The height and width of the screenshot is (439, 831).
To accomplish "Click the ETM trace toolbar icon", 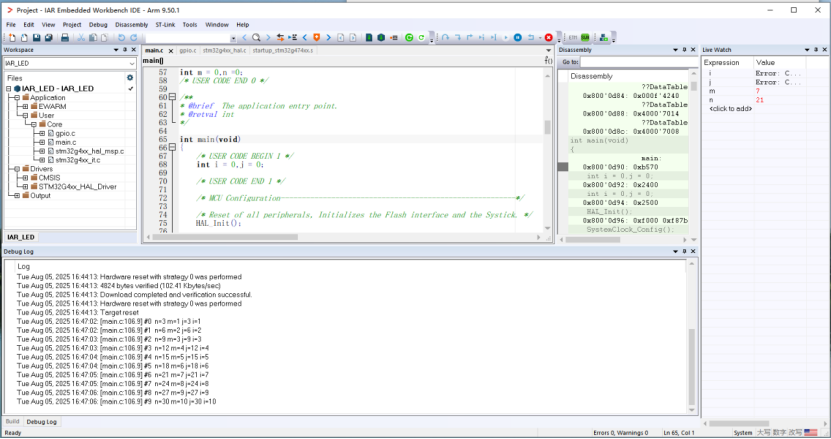I will [x=572, y=38].
